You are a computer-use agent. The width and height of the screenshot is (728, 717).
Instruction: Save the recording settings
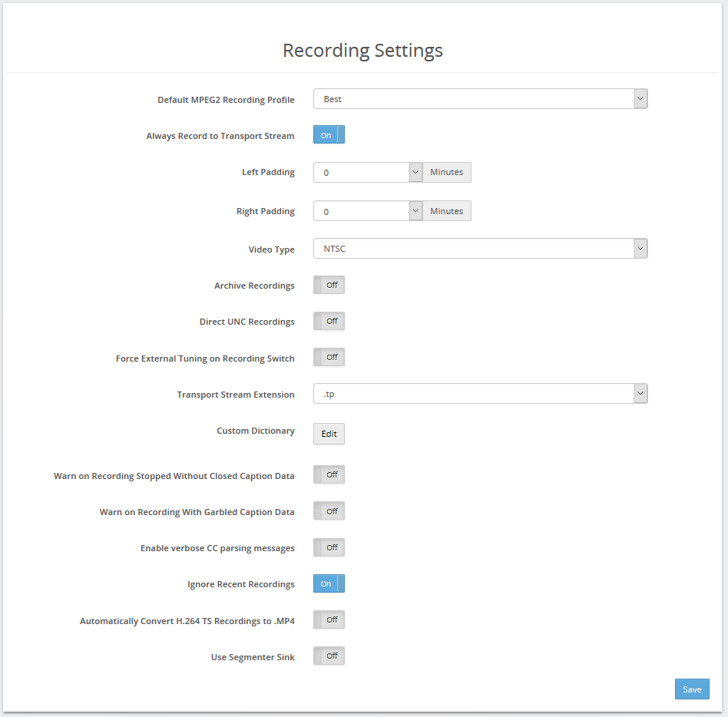tap(692, 689)
